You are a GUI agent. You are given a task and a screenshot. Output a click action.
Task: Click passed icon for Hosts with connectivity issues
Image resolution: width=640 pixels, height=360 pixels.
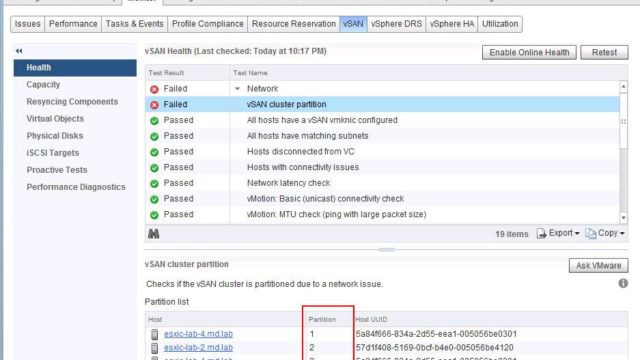point(154,168)
